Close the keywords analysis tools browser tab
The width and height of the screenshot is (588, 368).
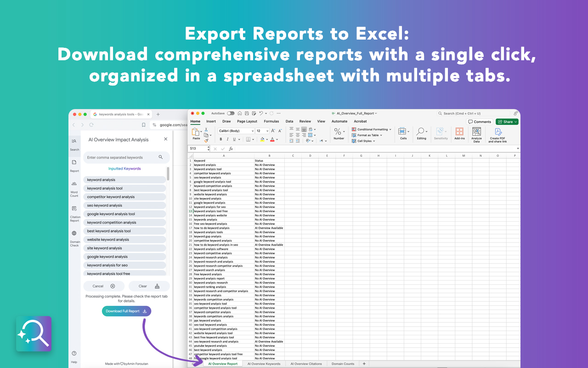point(149,115)
